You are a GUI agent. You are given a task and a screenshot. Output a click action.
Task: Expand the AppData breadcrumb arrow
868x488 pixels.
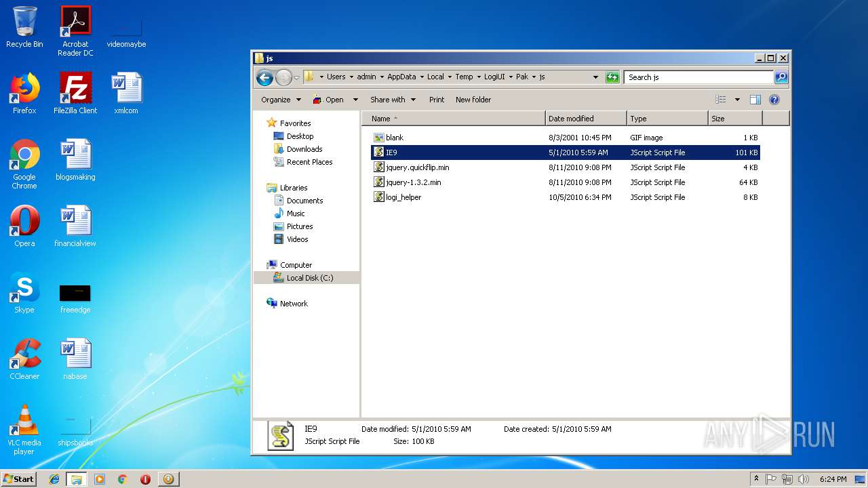tap(420, 77)
